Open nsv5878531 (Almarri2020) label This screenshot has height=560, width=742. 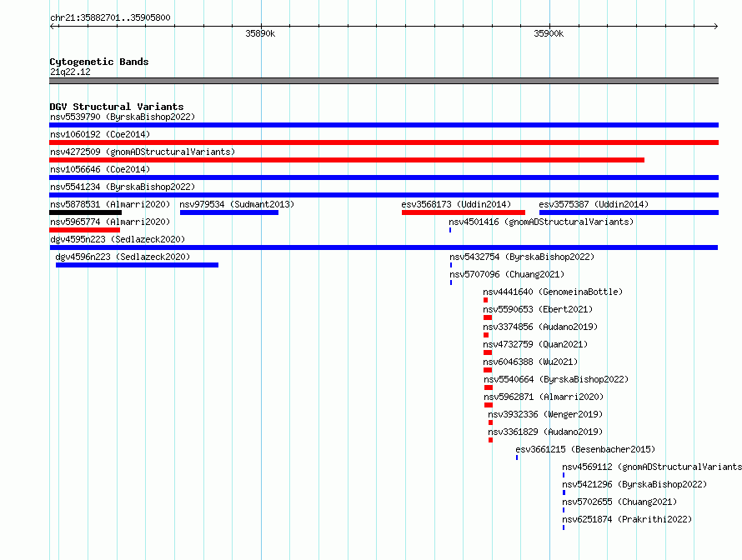pyautogui.click(x=110, y=204)
